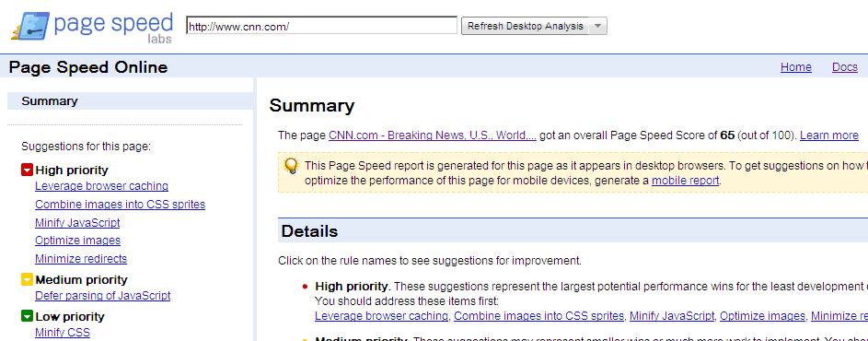This screenshot has height=341, width=868.
Task: Click the Refresh Desktop Analysis button
Action: tap(526, 26)
